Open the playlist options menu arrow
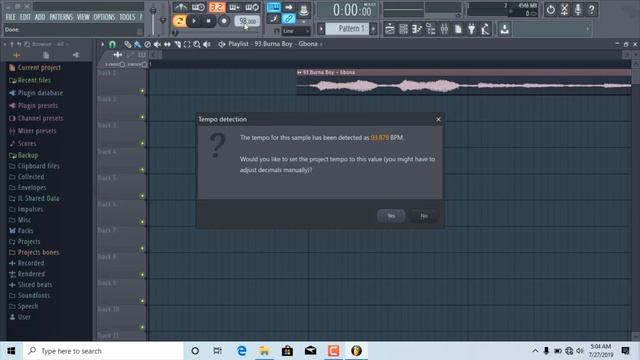Viewport: 640px width, 360px height. (102, 44)
